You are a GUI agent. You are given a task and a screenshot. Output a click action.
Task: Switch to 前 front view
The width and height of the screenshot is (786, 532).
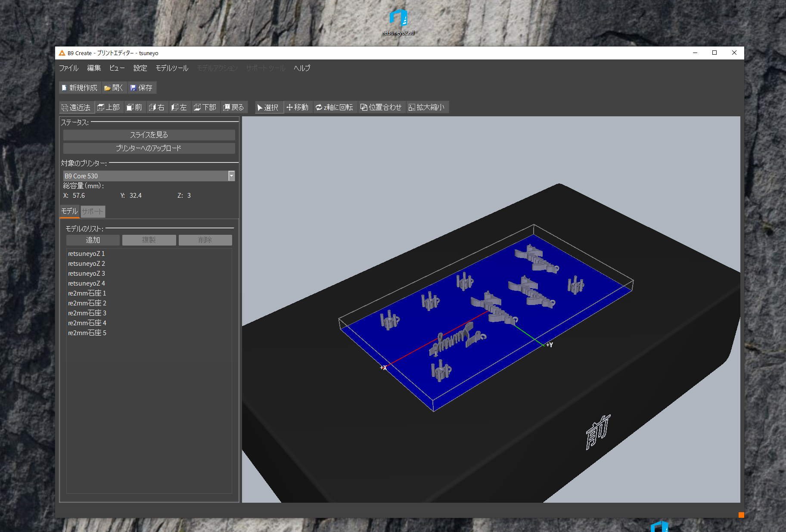[134, 107]
